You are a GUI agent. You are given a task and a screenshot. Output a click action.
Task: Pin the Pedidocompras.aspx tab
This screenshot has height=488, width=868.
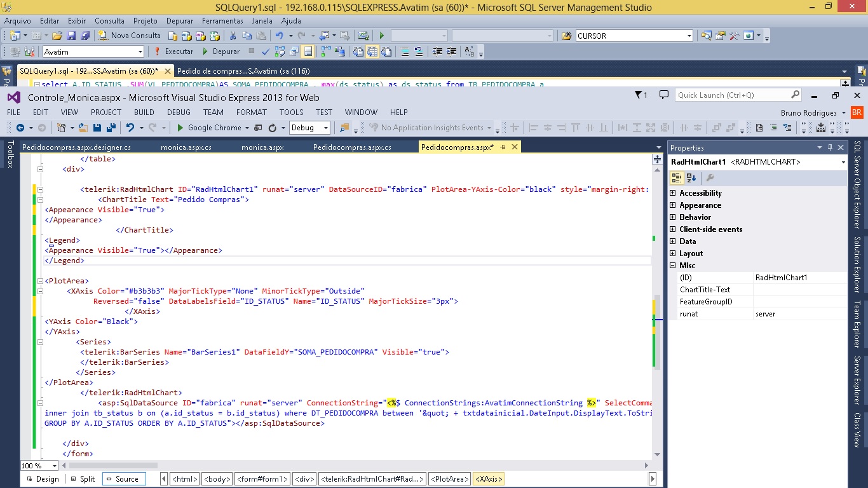click(x=503, y=147)
